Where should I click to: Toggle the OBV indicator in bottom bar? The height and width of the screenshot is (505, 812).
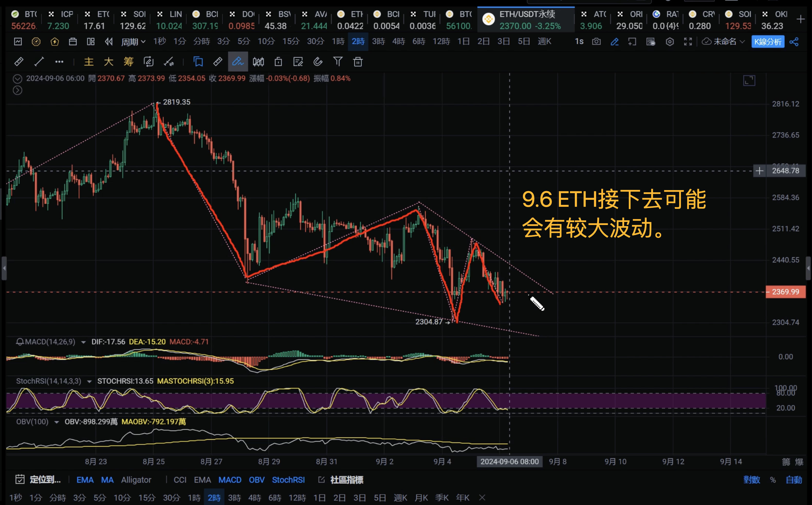(256, 480)
